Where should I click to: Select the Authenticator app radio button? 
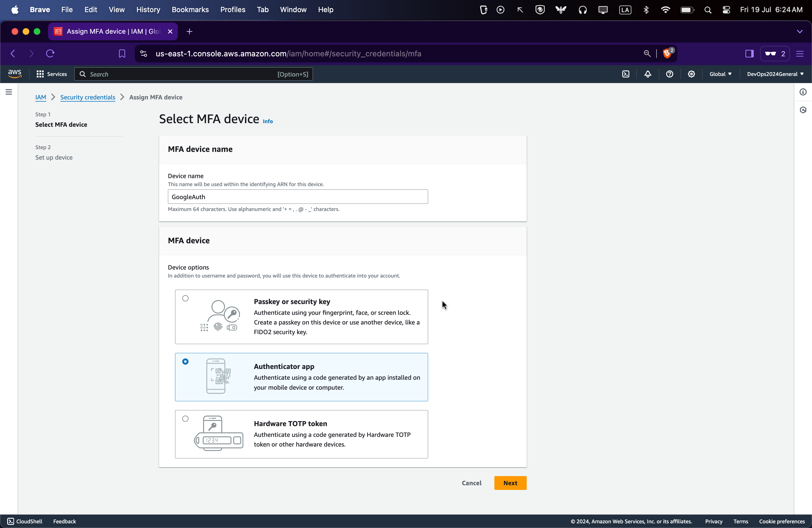(x=185, y=361)
